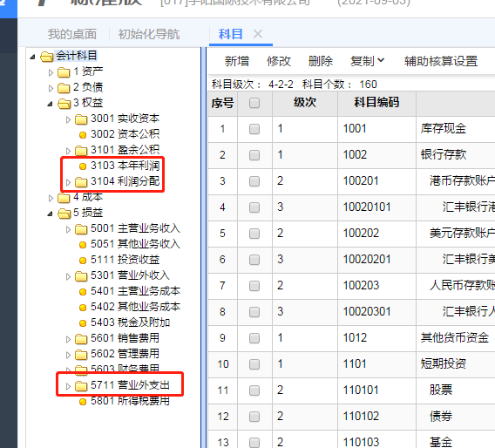
Task: Tick the checkbox for row 1001 库存现金
Action: click(x=254, y=129)
